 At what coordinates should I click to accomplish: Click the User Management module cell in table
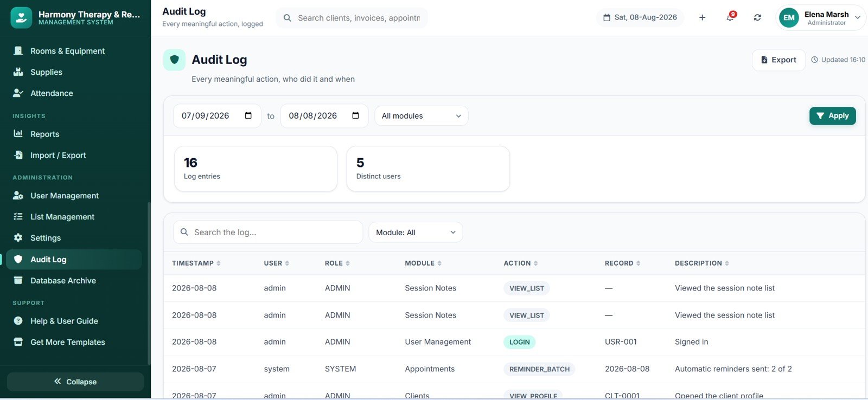[x=438, y=342]
